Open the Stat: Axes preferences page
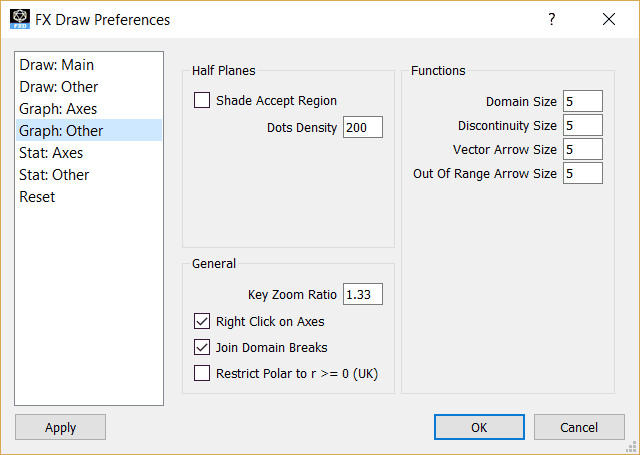This screenshot has width=640, height=455. coord(89,153)
